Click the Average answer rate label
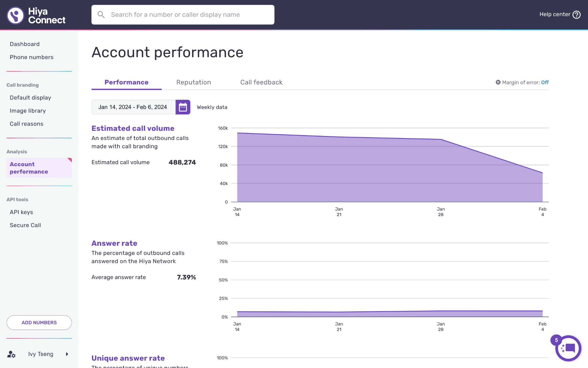This screenshot has width=588, height=368. point(119,277)
